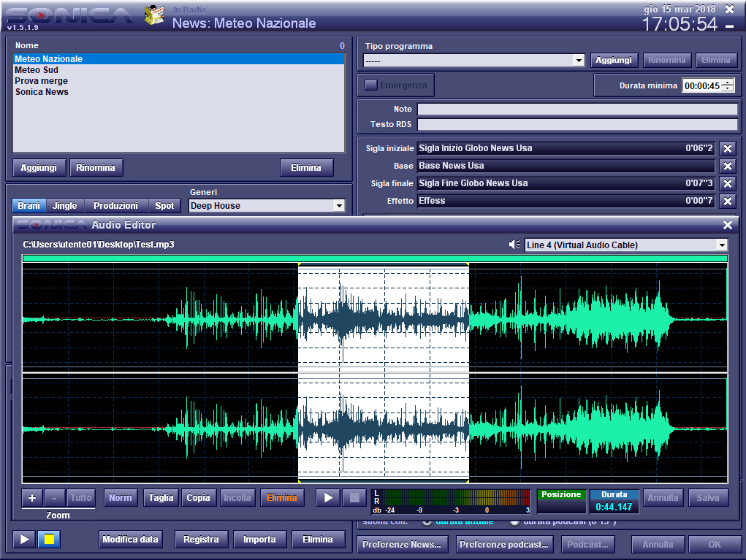Close the Audio Editor panel
Image resolution: width=746 pixels, height=560 pixels.
tap(728, 225)
